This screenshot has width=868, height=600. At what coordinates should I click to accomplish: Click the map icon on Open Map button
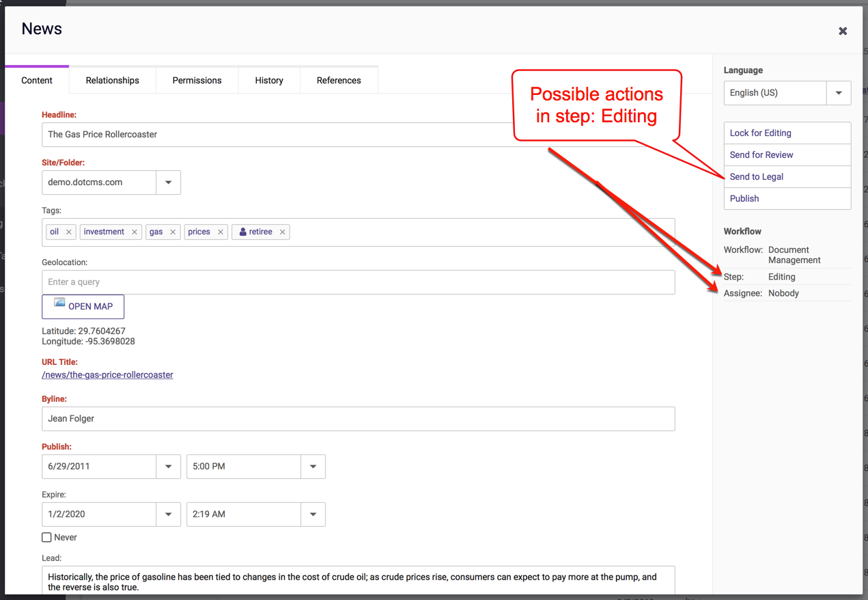tap(59, 303)
